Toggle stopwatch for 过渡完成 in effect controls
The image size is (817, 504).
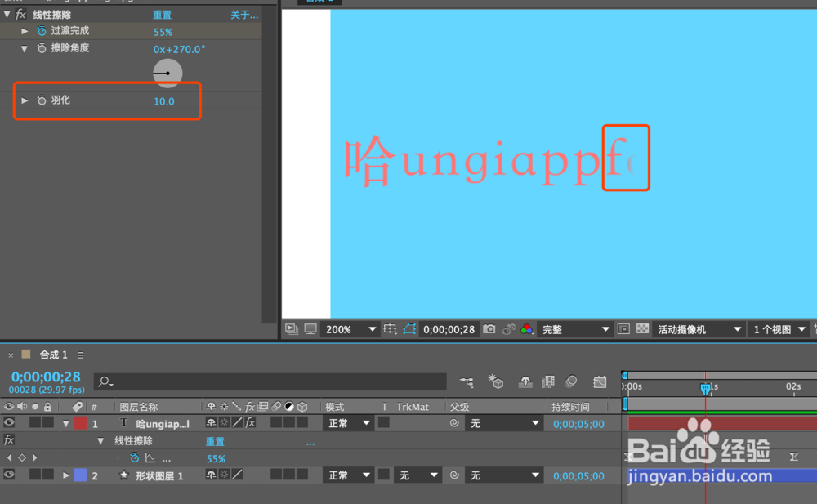coord(42,31)
